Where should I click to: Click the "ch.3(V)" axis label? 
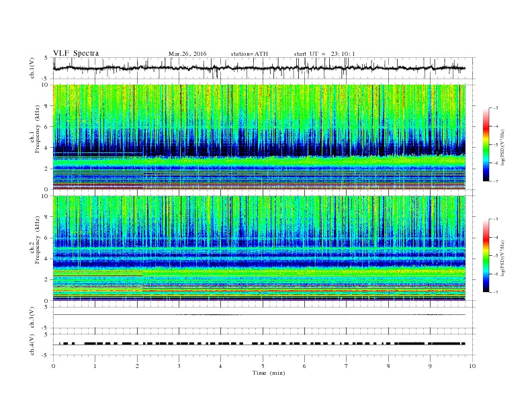tap(32, 318)
